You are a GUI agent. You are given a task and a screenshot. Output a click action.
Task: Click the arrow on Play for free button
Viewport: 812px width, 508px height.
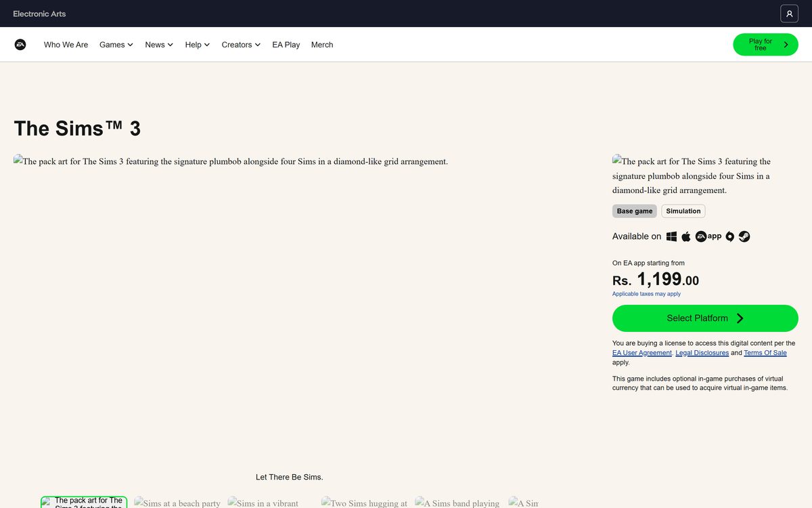pos(786,45)
